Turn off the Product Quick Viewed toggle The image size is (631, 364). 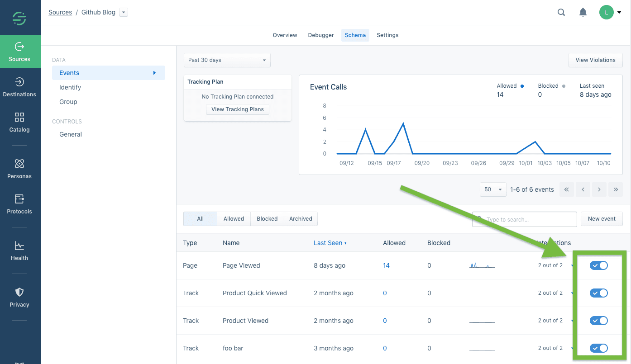pyautogui.click(x=598, y=293)
